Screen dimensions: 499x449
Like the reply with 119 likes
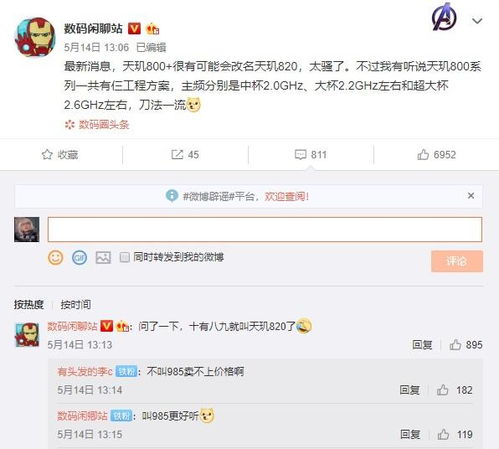click(443, 434)
